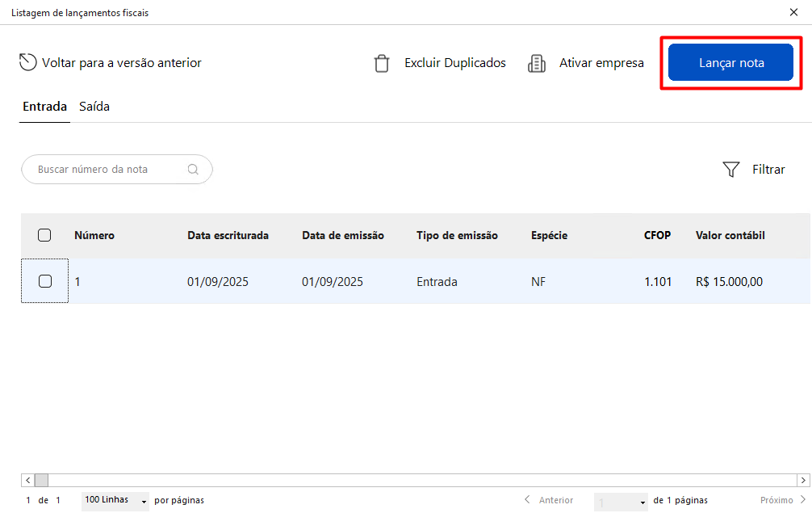This screenshot has height=513, width=812.
Task: Click the Excluir Duplicados label
Action: click(x=455, y=63)
